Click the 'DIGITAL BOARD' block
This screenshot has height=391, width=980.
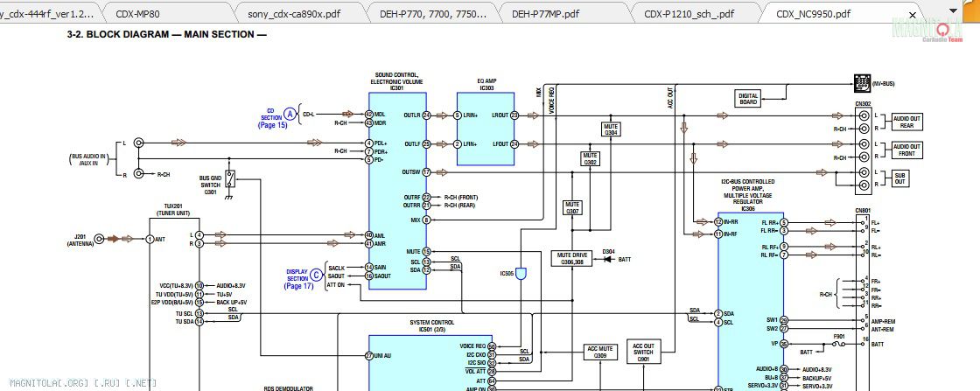click(748, 98)
